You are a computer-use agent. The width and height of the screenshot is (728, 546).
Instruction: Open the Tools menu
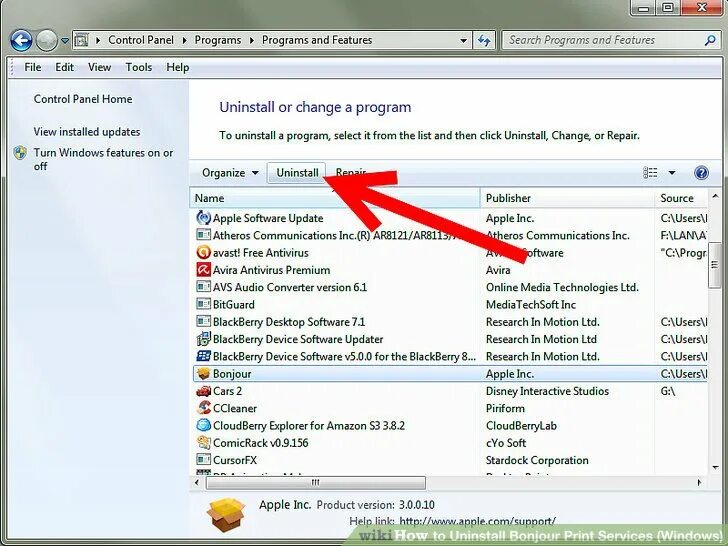138,67
